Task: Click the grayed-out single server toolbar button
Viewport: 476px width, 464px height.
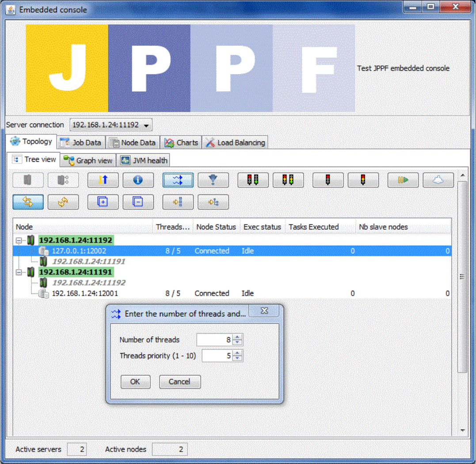Action: pos(28,180)
